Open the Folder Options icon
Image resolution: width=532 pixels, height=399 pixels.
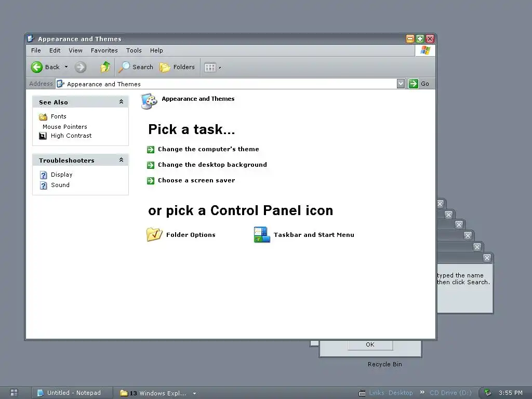point(154,234)
